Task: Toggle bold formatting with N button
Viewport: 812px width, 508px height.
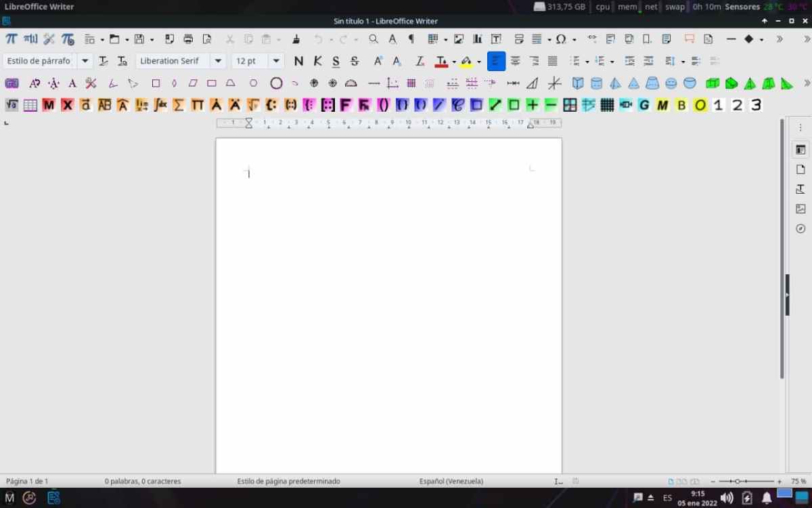Action: tap(298, 61)
